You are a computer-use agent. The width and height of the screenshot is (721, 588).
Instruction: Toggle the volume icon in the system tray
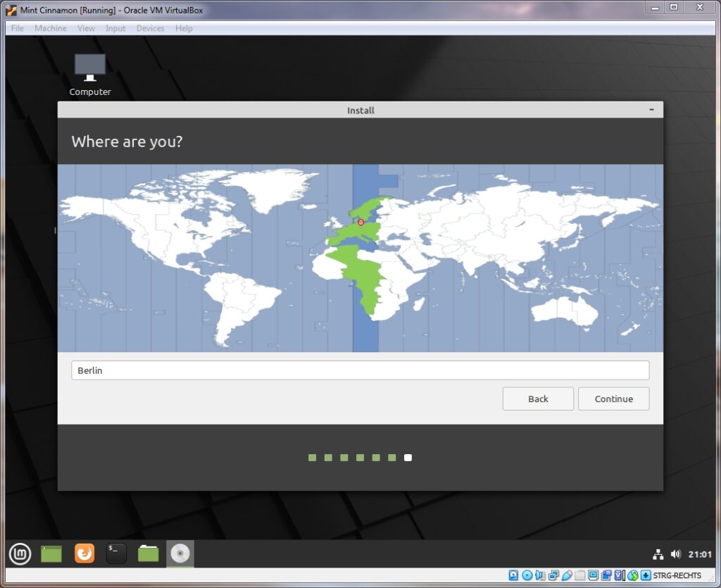click(676, 554)
